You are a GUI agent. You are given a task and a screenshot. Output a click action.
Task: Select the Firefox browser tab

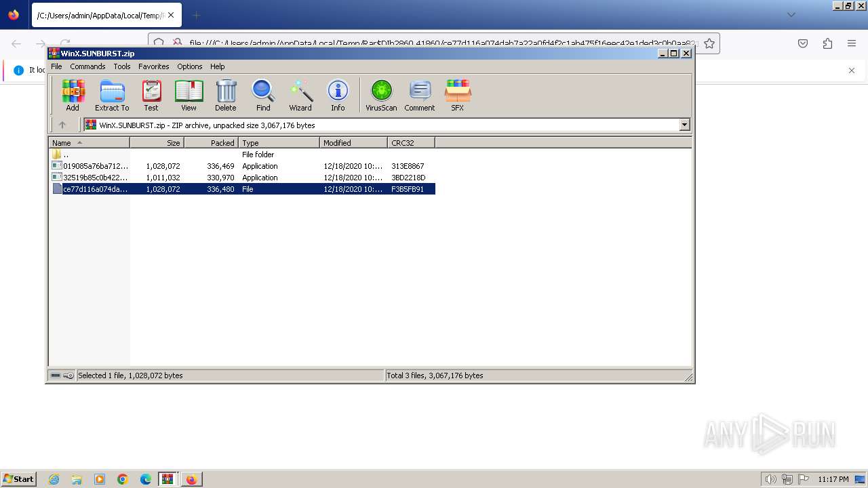tap(106, 15)
